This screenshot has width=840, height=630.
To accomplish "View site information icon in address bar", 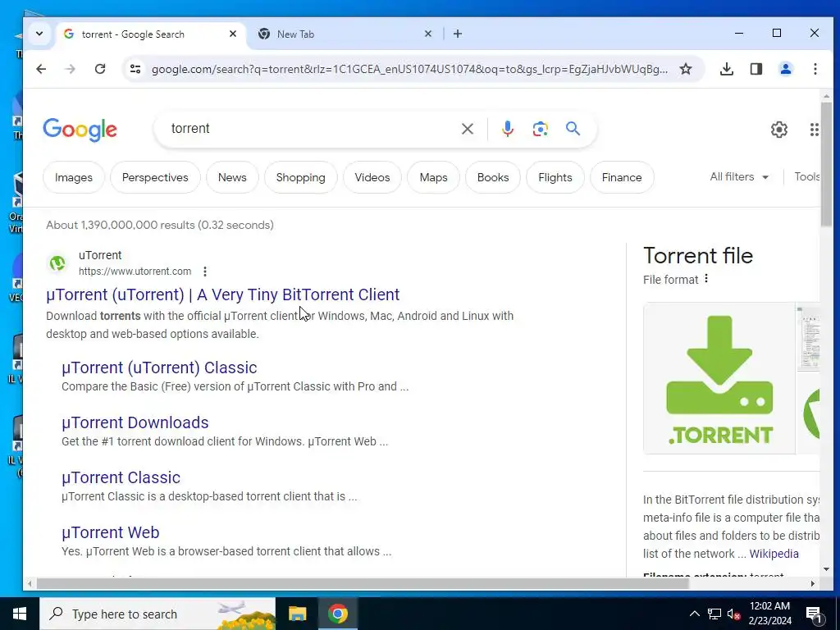I will [x=135, y=69].
